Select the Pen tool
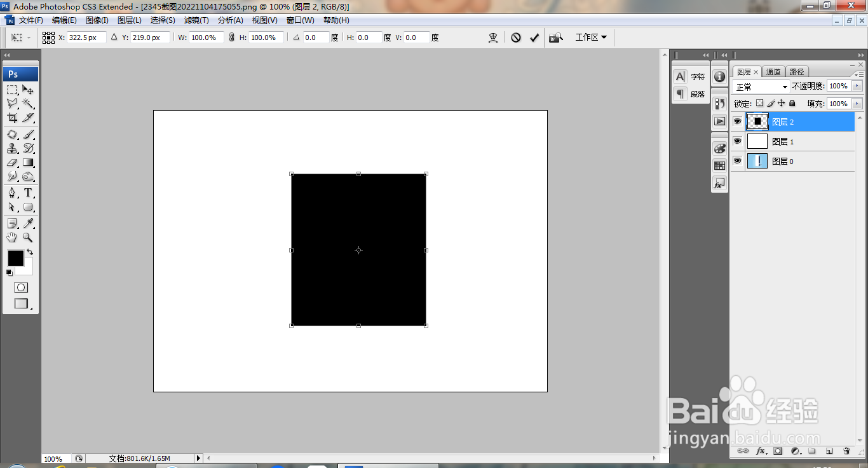The width and height of the screenshot is (868, 468). click(12, 193)
